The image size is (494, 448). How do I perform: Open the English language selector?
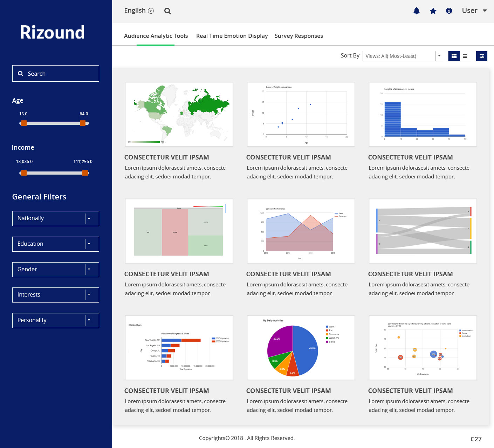tap(139, 11)
